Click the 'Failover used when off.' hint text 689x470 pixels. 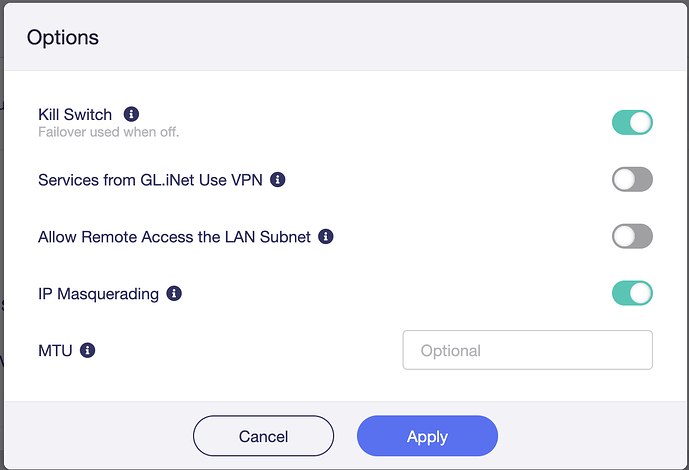108,132
